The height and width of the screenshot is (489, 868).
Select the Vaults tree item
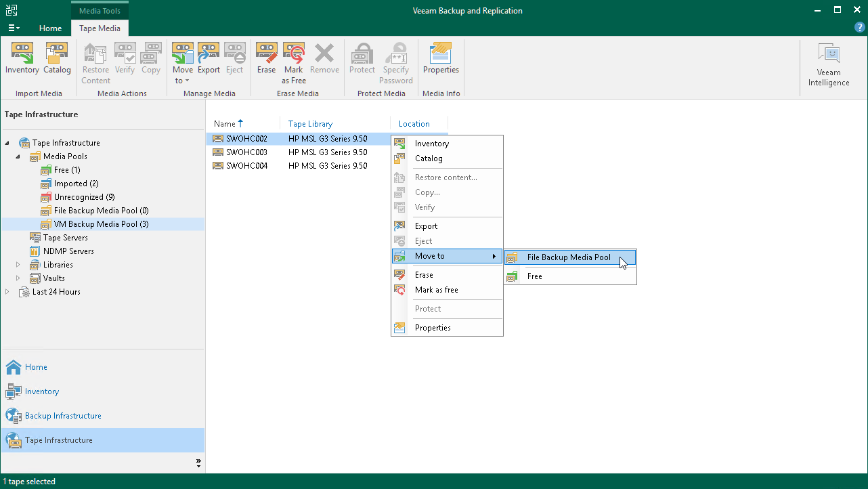click(x=47, y=278)
